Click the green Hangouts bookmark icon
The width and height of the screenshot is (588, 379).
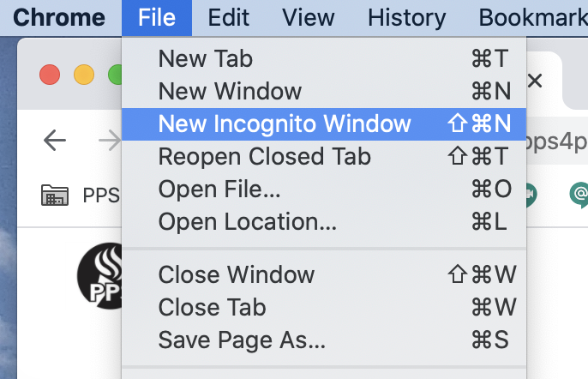[579, 195]
